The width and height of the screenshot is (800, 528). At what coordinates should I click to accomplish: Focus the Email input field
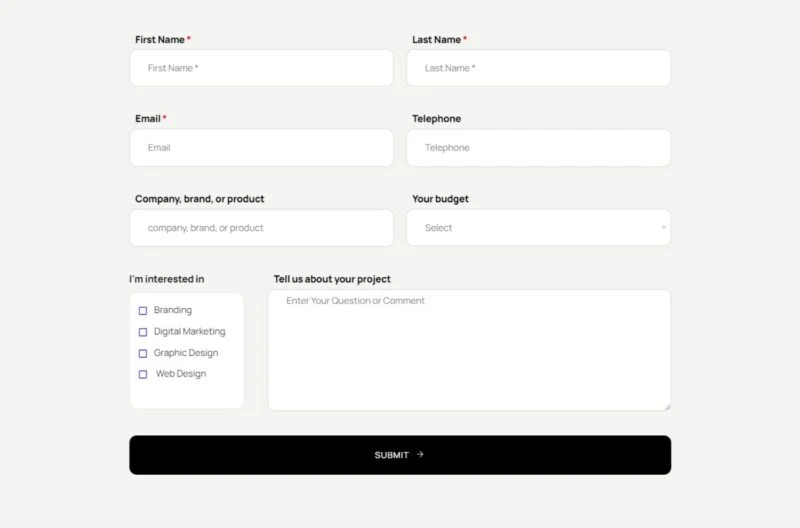click(261, 147)
